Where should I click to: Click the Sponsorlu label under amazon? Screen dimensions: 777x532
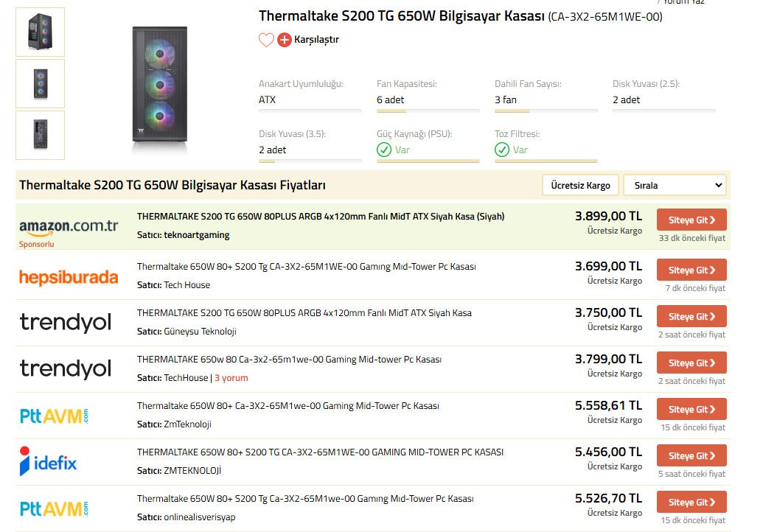(x=37, y=244)
